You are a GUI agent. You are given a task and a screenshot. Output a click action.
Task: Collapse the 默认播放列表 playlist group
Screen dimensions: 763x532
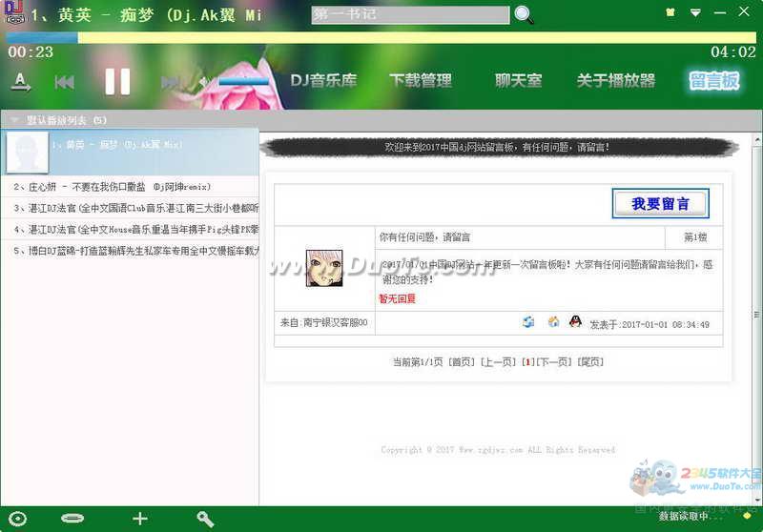click(14, 120)
